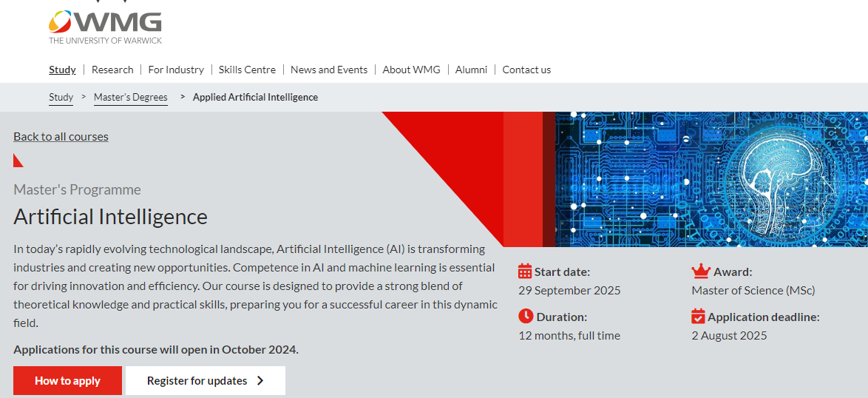Open News and Events
The height and width of the screenshot is (398, 868).
coord(329,70)
